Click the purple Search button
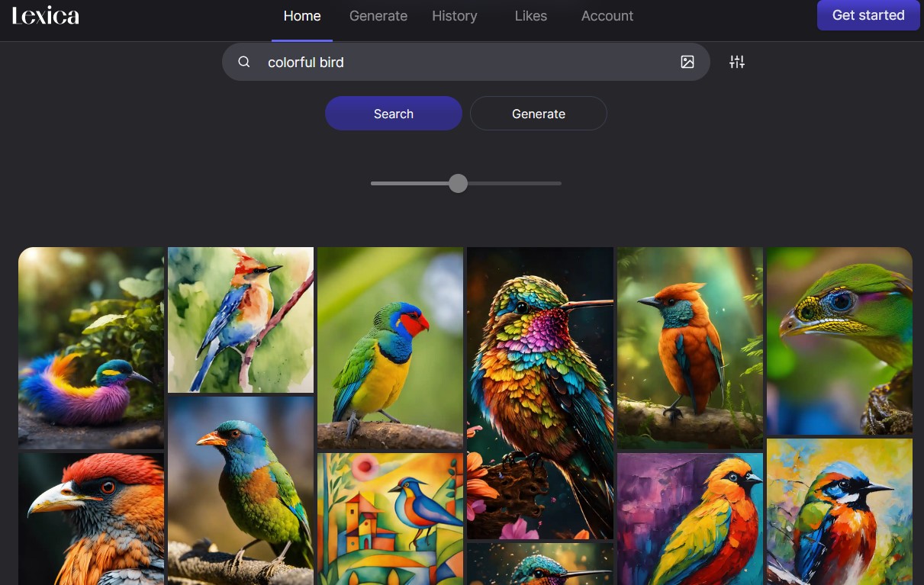Image resolution: width=924 pixels, height=585 pixels. click(394, 114)
